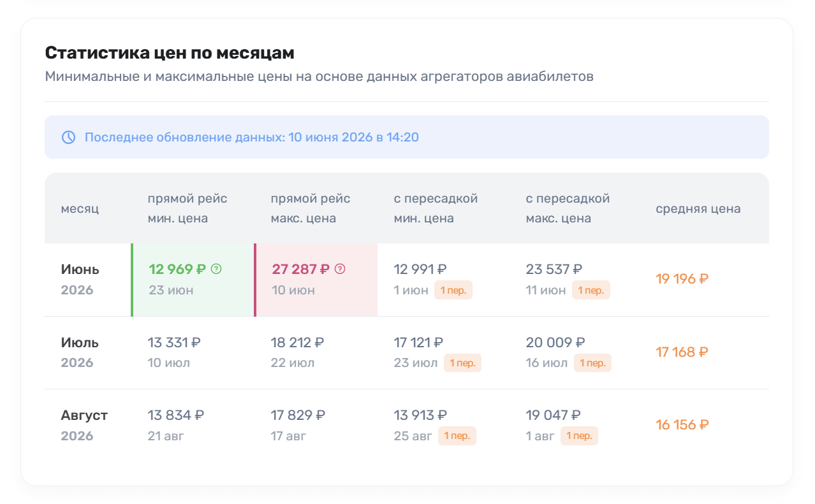This screenshot has width=815, height=504.
Task: Click the average price 16 156 ₽
Action: pos(682,425)
